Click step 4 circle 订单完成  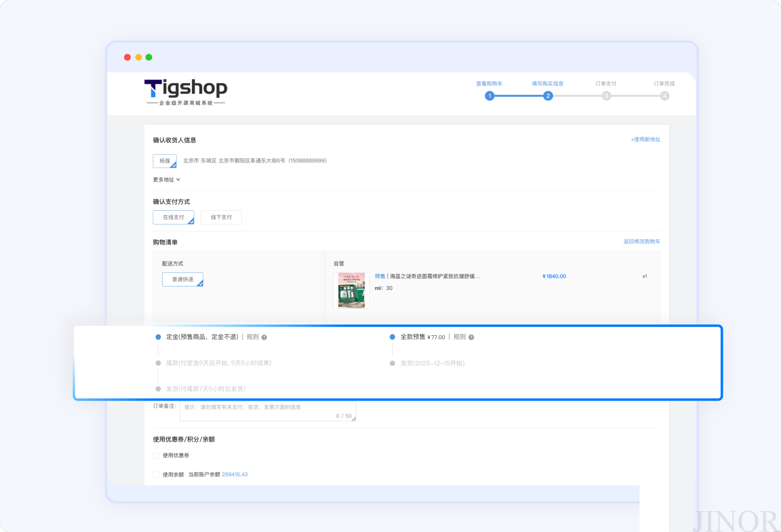[665, 96]
